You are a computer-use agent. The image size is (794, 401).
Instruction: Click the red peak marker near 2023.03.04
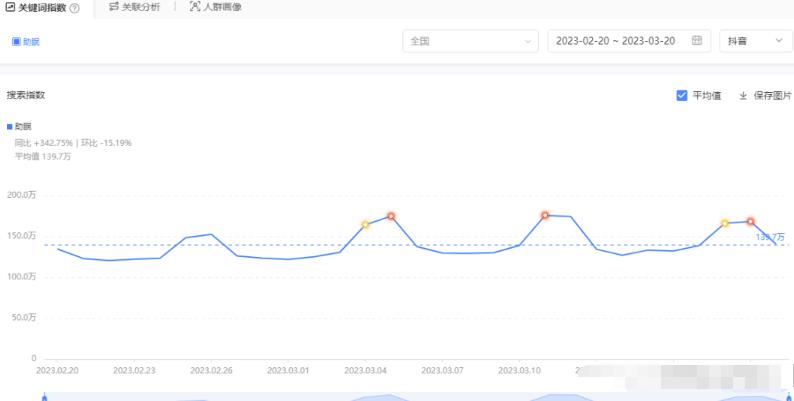click(391, 216)
